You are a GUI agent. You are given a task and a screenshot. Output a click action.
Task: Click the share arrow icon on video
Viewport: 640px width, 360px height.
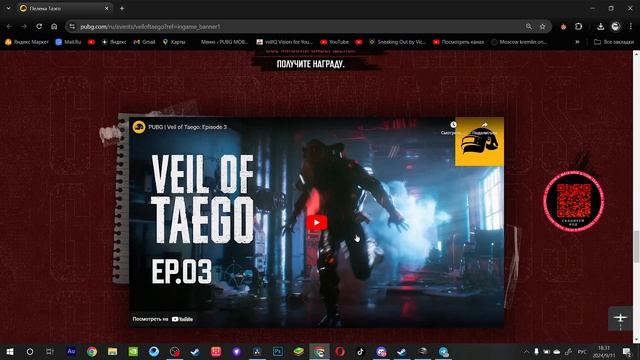484,124
